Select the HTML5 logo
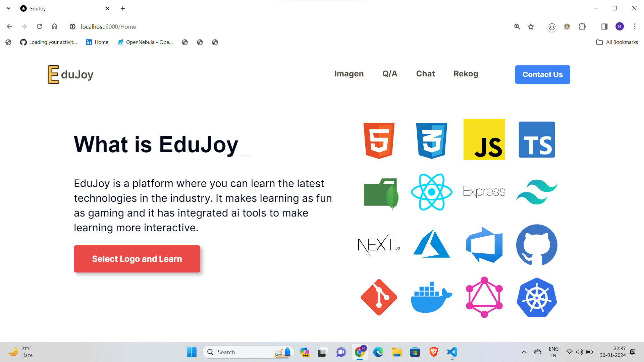Image resolution: width=644 pixels, height=362 pixels. pyautogui.click(x=379, y=140)
